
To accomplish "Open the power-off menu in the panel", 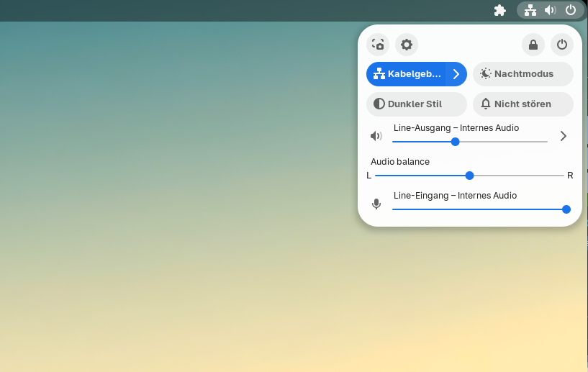I will coord(562,45).
